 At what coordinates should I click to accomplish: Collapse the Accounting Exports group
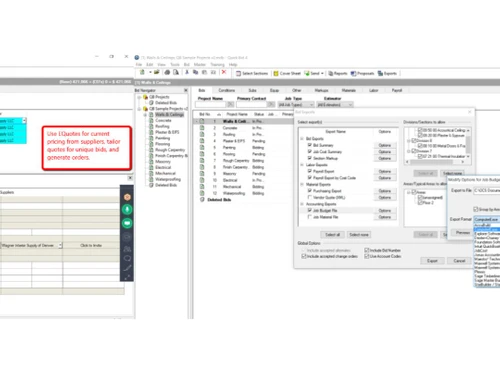click(302, 204)
